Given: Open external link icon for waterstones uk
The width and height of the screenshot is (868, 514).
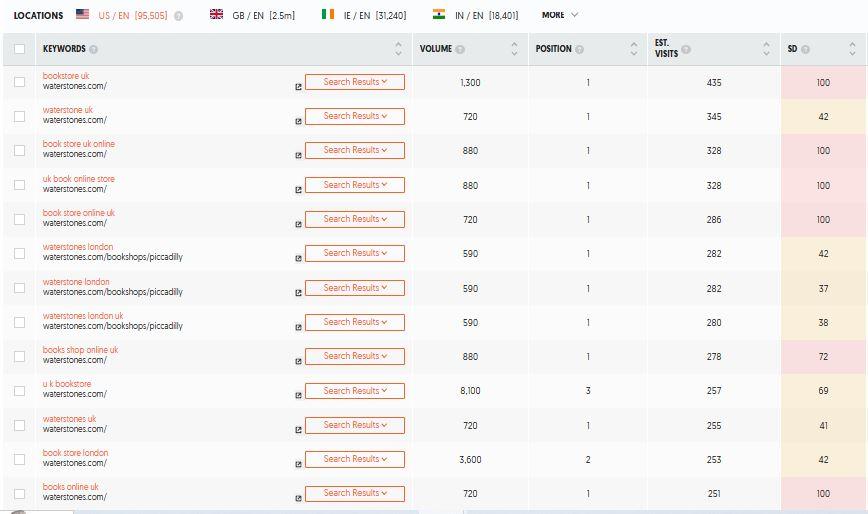Looking at the screenshot, I should [298, 430].
